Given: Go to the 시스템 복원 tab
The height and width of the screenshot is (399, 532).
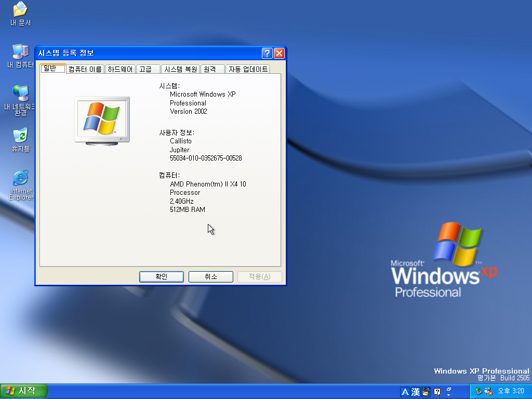Looking at the screenshot, I should coord(180,69).
